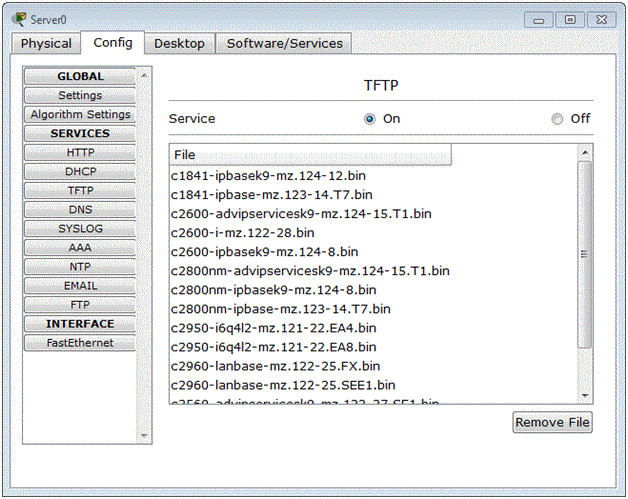Open the DHCP service configuration
Image resolution: width=628 pixels, height=499 pixels.
click(x=80, y=171)
